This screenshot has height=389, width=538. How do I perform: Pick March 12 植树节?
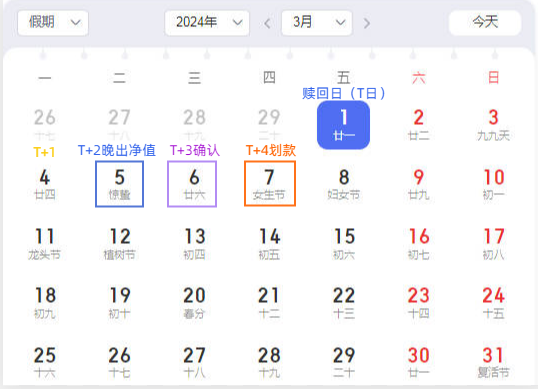pos(119,244)
